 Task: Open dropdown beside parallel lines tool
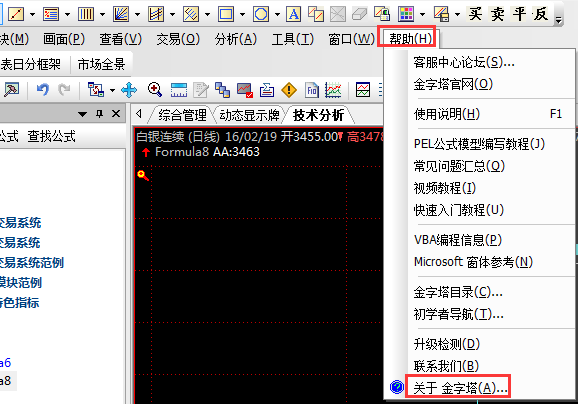click(208, 15)
